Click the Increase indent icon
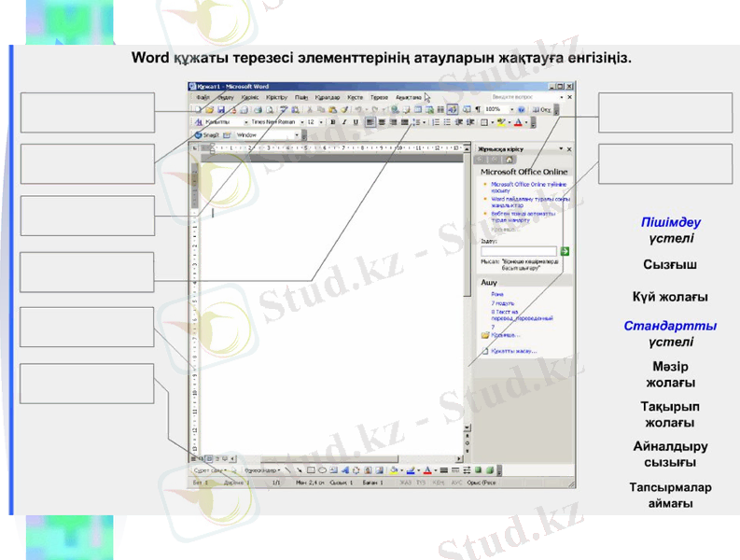740x560 pixels. pyautogui.click(x=470, y=122)
